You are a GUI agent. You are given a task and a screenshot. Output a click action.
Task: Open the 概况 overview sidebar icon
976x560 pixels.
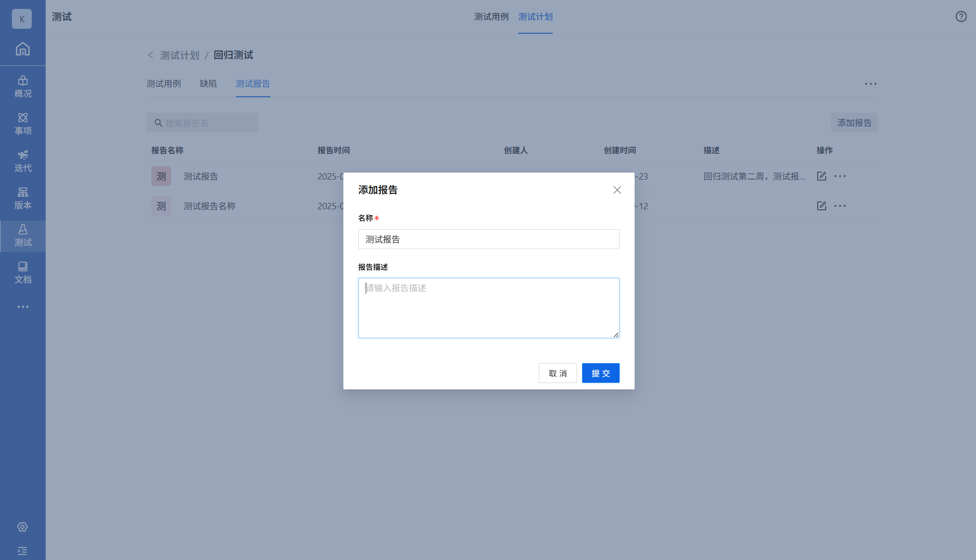pyautogui.click(x=22, y=86)
